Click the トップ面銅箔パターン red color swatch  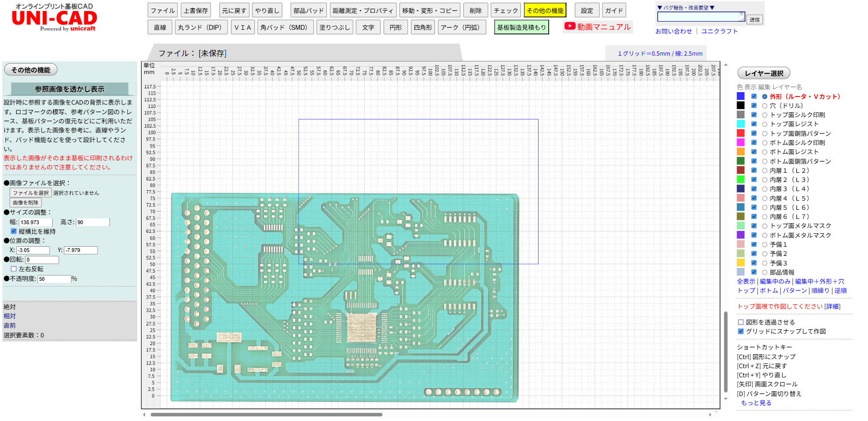(741, 133)
